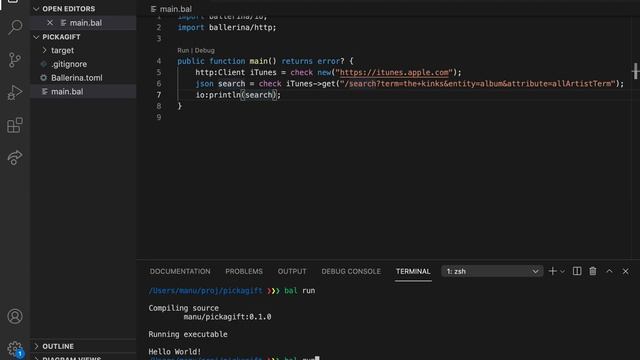
Task: Open the terminal selector '1: zsh' dropdown
Action: coord(492,271)
